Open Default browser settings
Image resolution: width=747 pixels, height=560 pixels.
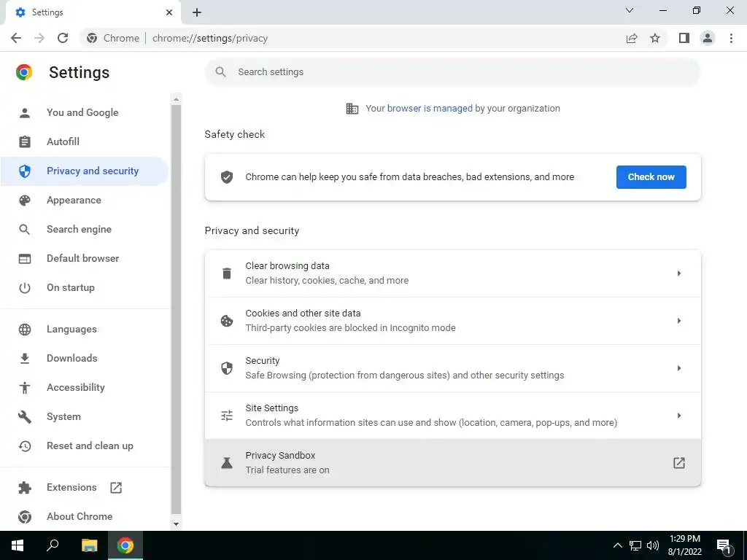pyautogui.click(x=85, y=259)
